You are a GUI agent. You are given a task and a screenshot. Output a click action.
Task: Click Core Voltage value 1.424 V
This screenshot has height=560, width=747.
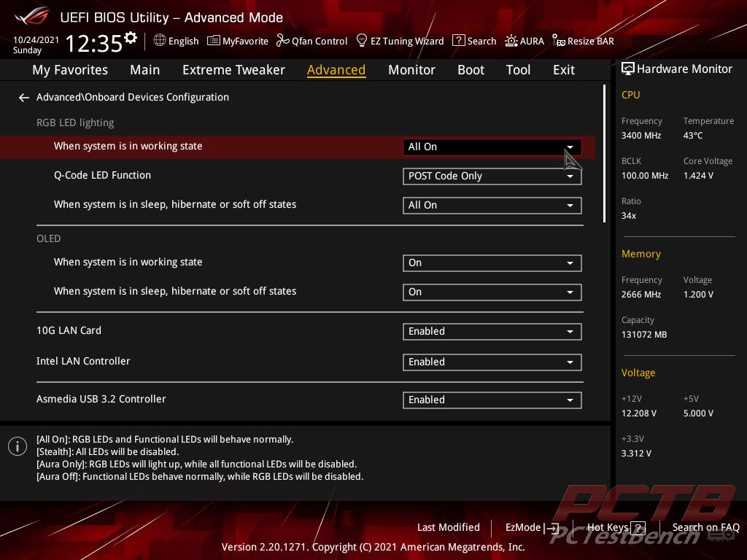698,176
